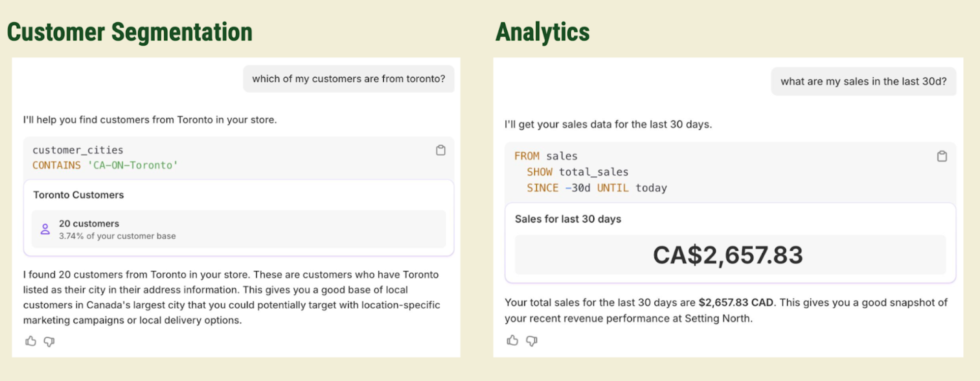This screenshot has width=980, height=381.
Task: Click the 'SINCE -30d UNTIL today' code line
Action: click(x=597, y=188)
